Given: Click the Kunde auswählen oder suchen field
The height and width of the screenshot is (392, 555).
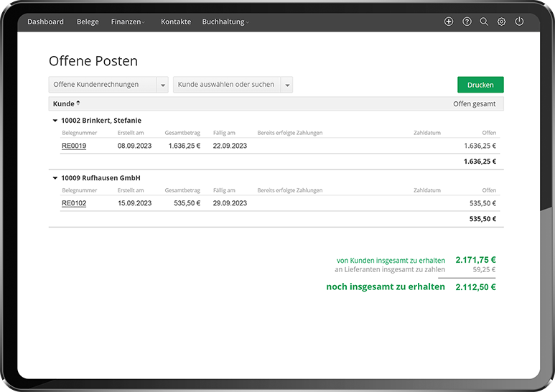Looking at the screenshot, I should pyautogui.click(x=227, y=85).
